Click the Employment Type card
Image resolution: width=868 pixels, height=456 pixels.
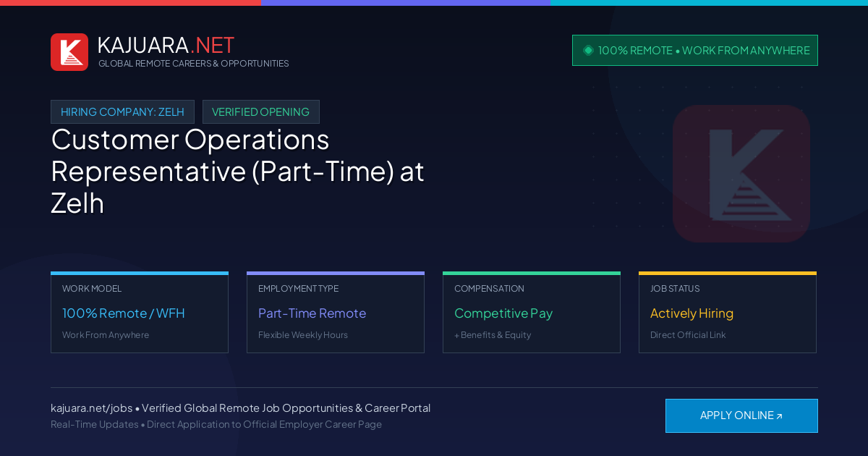pos(336,313)
